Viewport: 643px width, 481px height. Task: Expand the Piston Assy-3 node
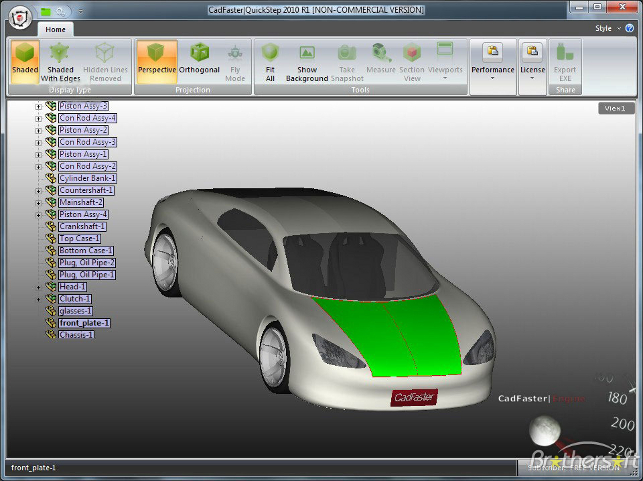[39, 107]
